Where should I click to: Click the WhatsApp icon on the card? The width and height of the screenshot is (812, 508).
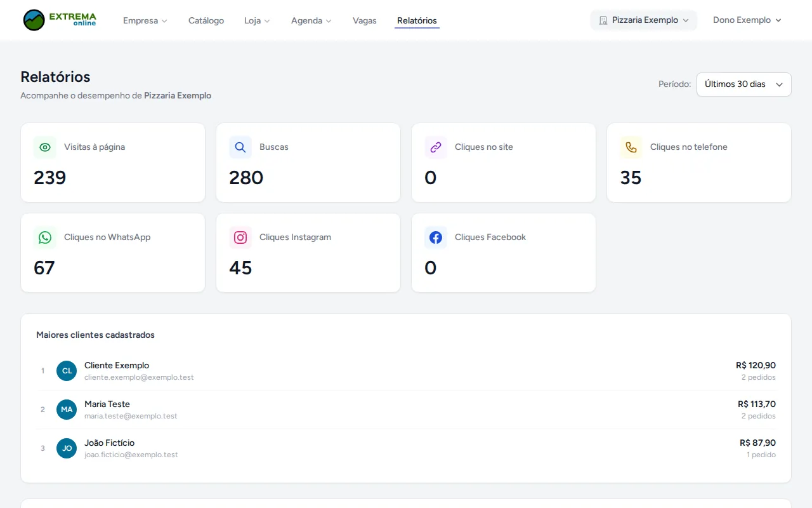point(45,237)
